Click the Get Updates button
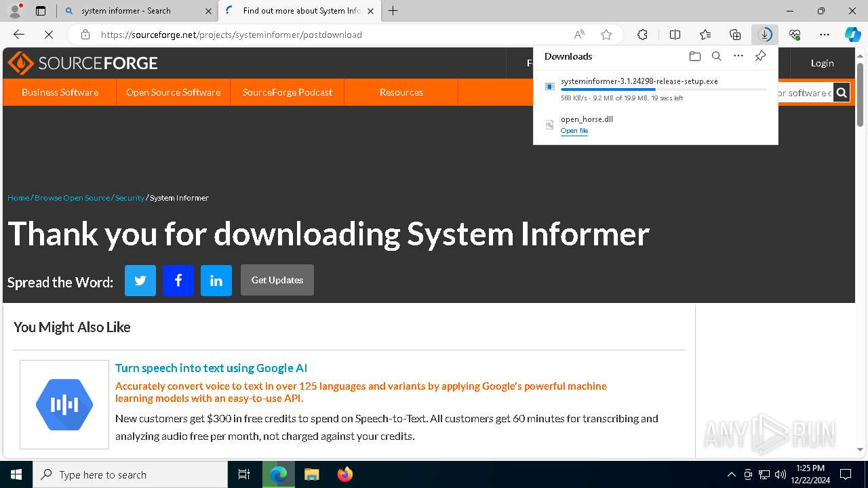 point(277,280)
